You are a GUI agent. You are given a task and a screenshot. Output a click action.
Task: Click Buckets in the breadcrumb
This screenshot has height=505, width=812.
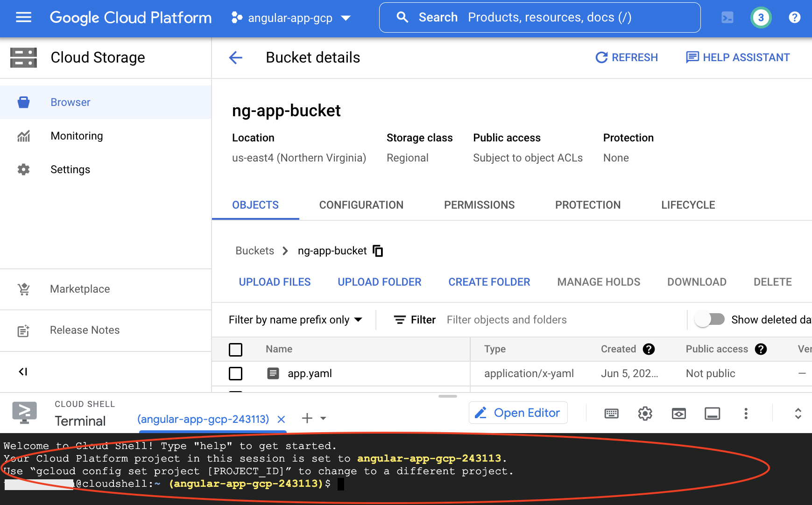coord(254,251)
